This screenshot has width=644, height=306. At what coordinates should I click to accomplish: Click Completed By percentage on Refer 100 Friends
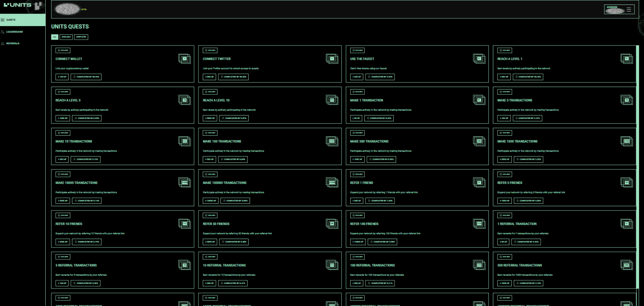point(382,242)
